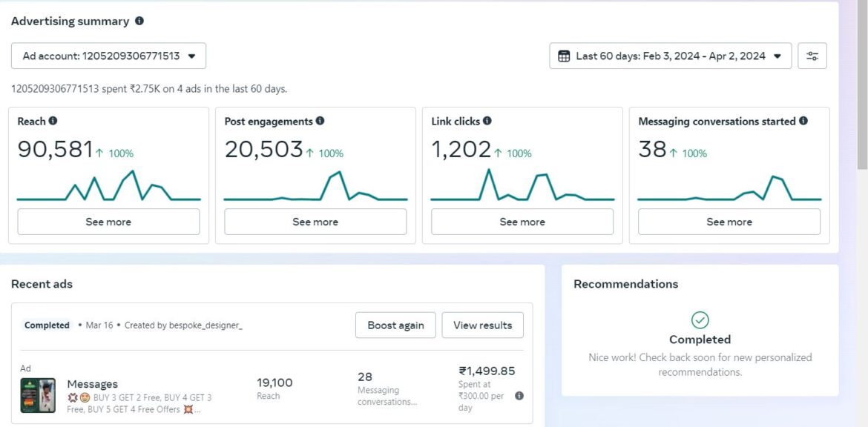The width and height of the screenshot is (868, 427).
Task: Click the calendar icon in date range
Action: [564, 56]
